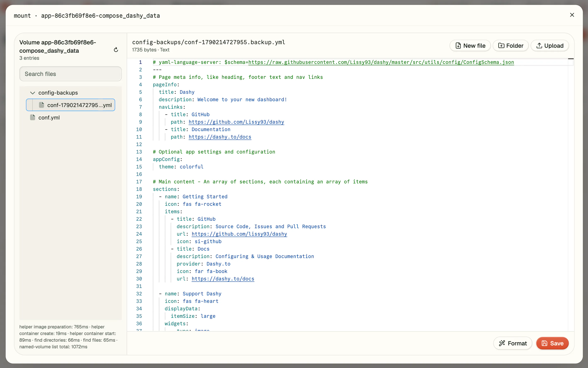Image resolution: width=588 pixels, height=368 pixels.
Task: Click the 'description: Welcome to your new dashboard!' line
Action: pos(223,100)
